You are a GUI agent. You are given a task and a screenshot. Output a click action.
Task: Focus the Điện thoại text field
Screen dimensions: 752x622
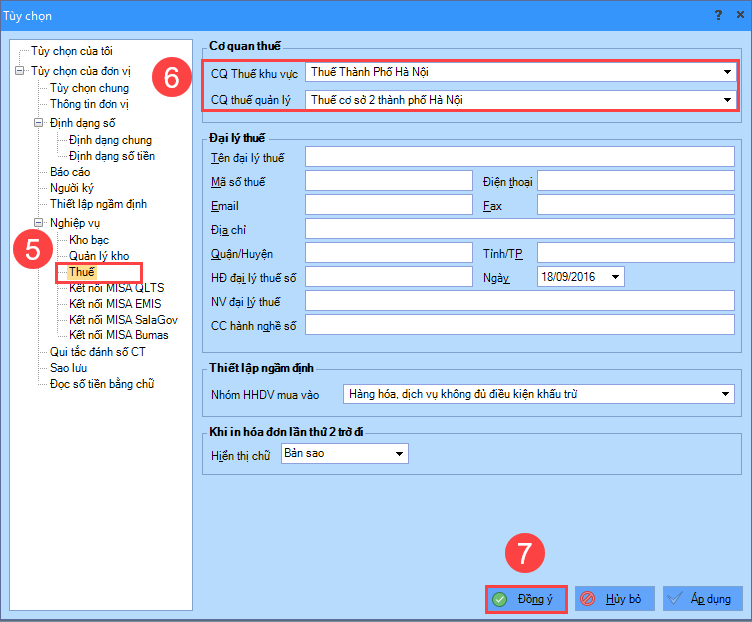pos(636,180)
